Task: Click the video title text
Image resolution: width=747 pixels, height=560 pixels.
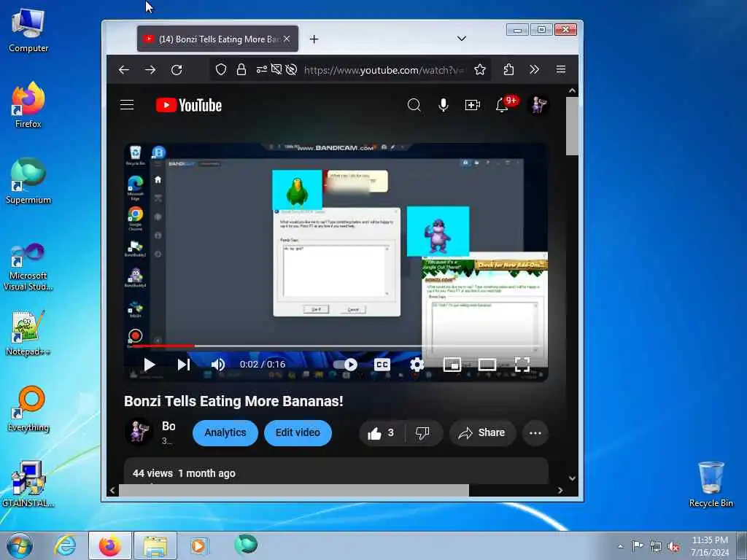Action: click(x=233, y=401)
